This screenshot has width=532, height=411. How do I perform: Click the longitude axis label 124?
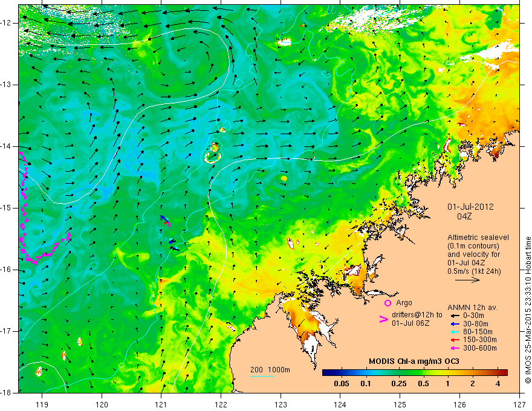[340, 405]
